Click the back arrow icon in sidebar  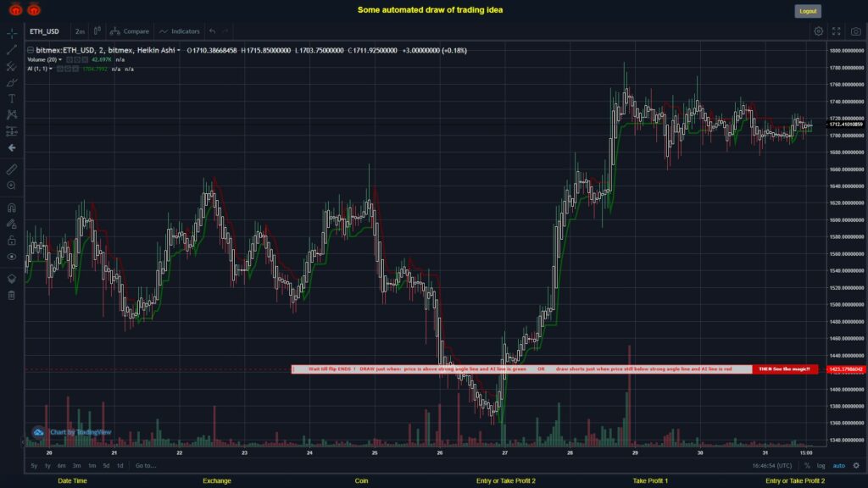click(x=12, y=147)
